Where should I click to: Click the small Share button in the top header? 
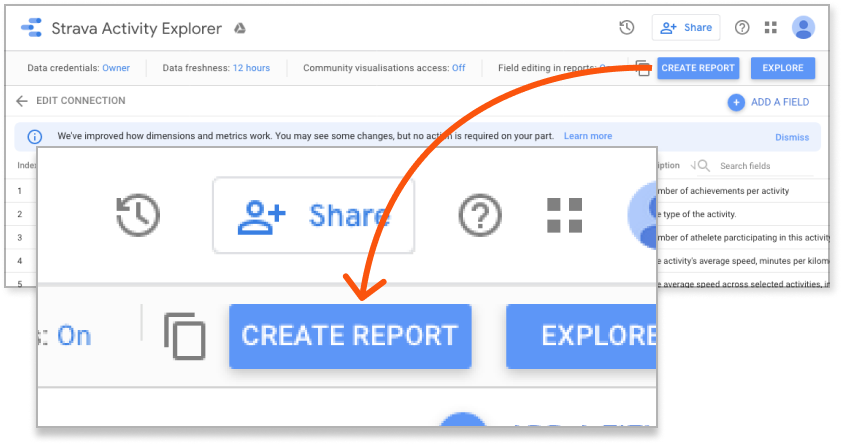coord(686,27)
